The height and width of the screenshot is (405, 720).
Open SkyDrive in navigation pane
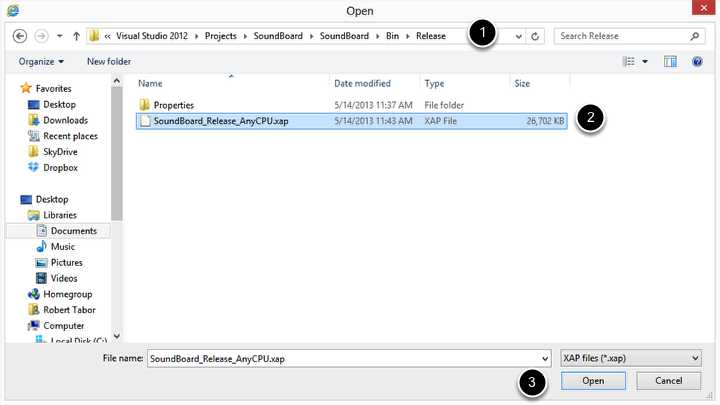pos(60,152)
